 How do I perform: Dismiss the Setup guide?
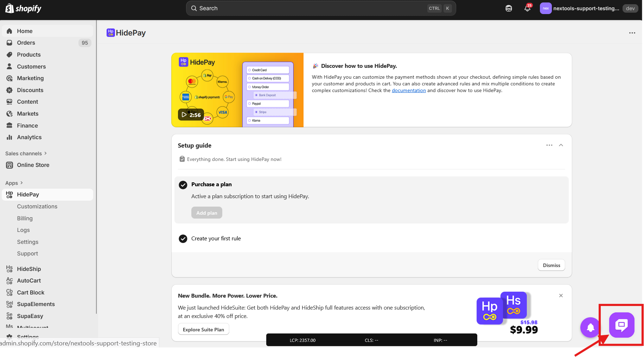tap(551, 265)
